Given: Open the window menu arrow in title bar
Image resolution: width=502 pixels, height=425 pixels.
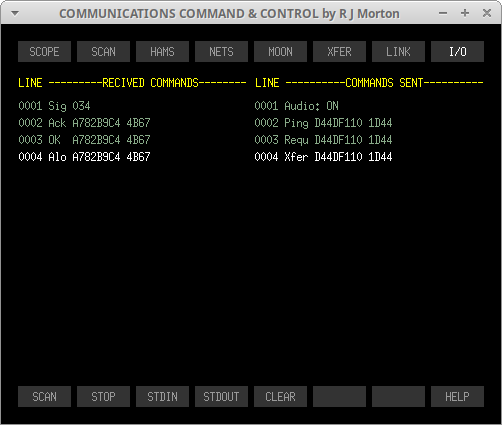Looking at the screenshot, I should [x=15, y=13].
